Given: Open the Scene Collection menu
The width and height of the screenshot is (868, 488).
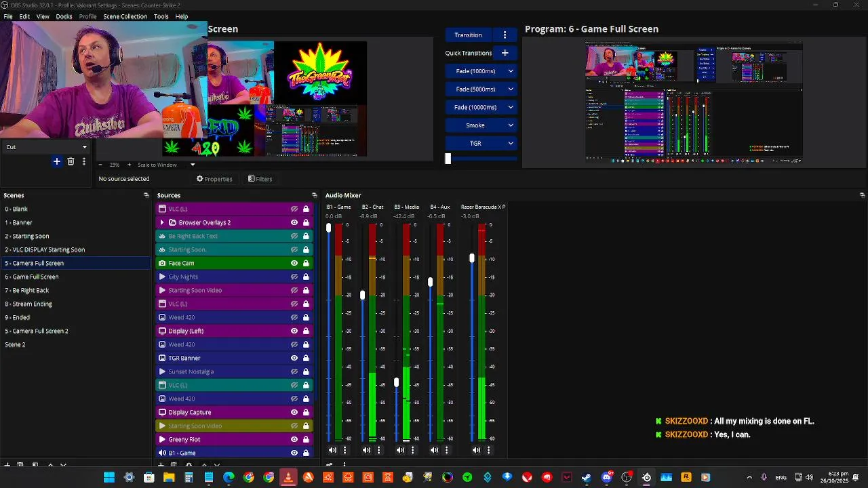Looking at the screenshot, I should click(x=125, y=16).
